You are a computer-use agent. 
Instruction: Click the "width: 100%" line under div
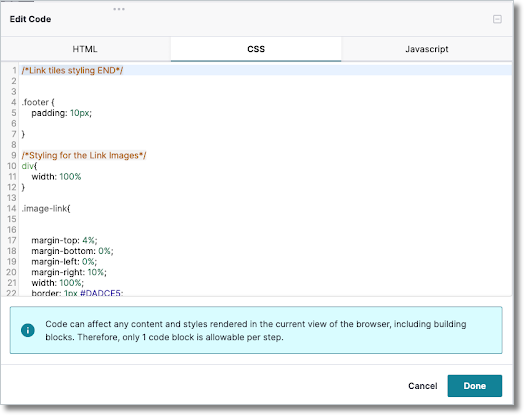(56, 177)
